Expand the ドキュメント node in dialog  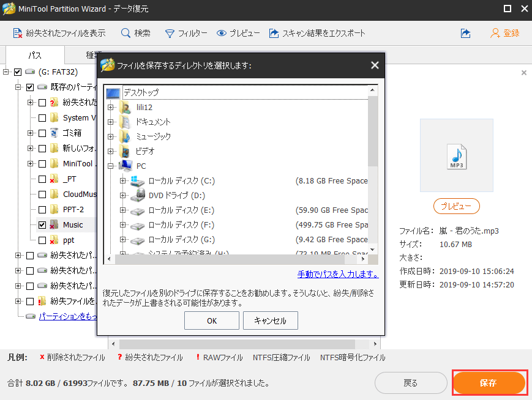tap(110, 122)
